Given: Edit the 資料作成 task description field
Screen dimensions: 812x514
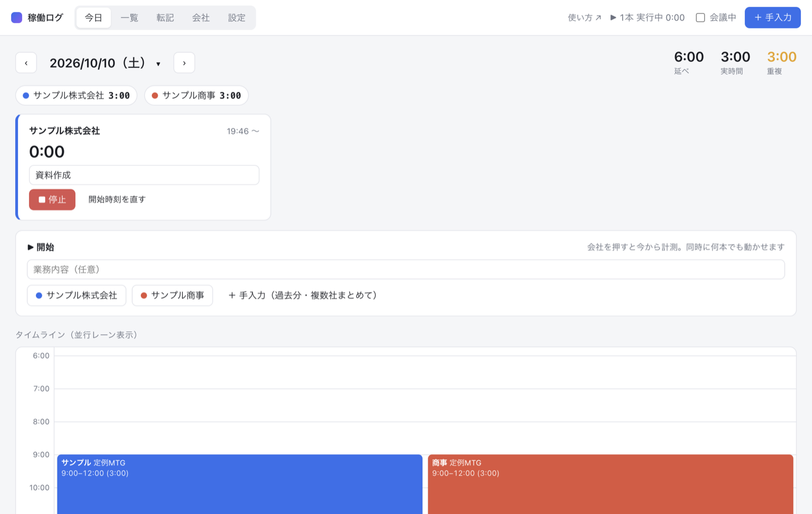Looking at the screenshot, I should (144, 175).
